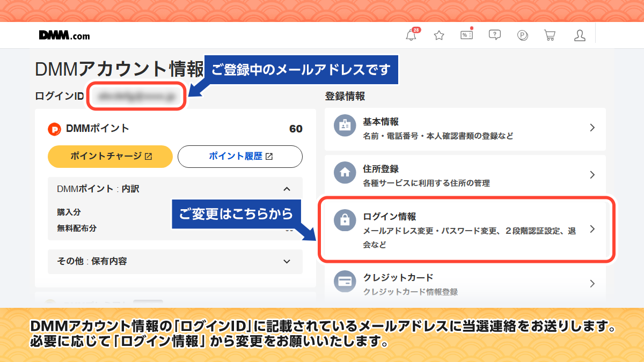Open the クレジットカード menu entry
The height and width of the screenshot is (362, 644).
coord(465,284)
